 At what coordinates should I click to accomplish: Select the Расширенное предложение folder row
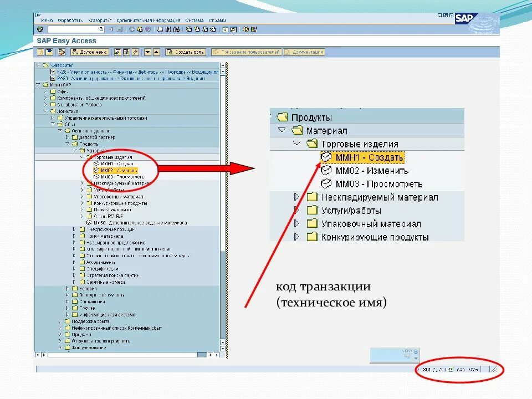112,243
